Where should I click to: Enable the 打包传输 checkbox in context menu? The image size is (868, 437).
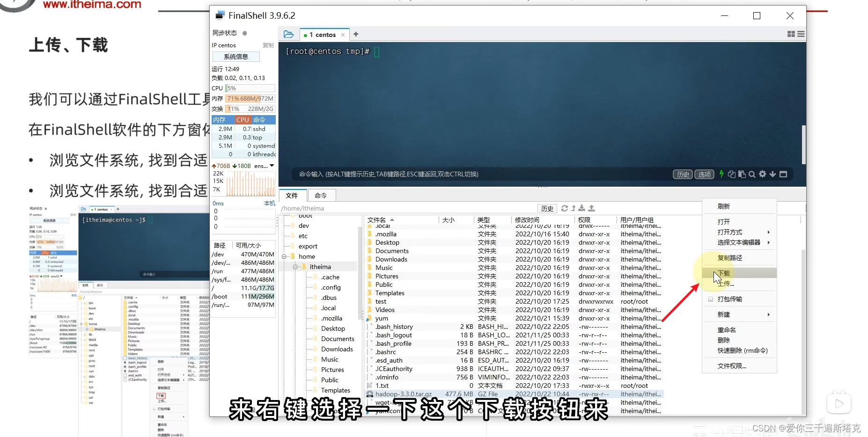(711, 299)
